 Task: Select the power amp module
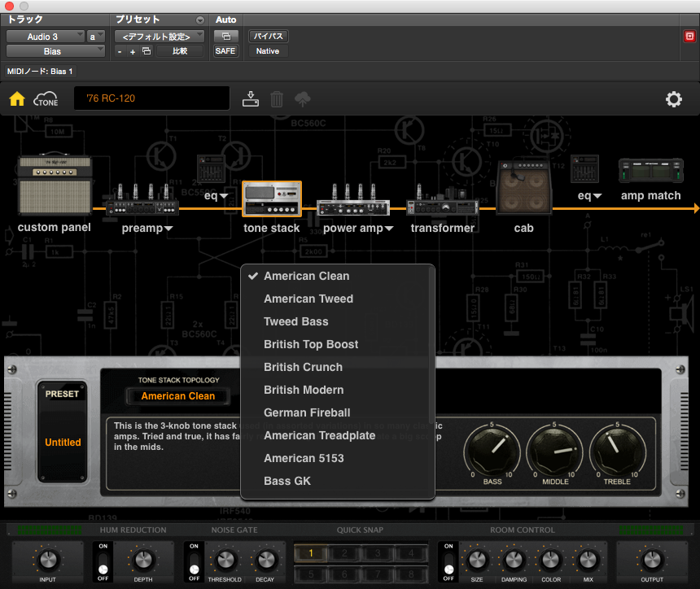pyautogui.click(x=352, y=200)
